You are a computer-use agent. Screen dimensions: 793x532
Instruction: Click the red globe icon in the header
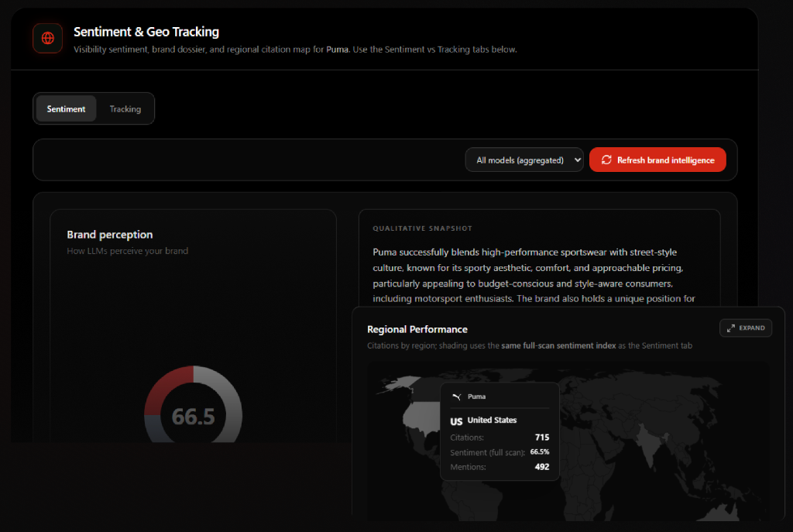click(47, 39)
